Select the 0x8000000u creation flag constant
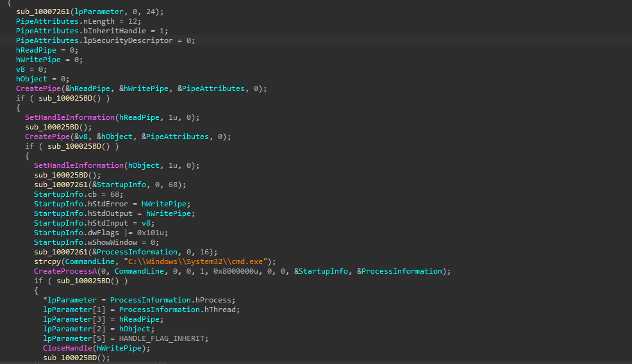 point(236,271)
